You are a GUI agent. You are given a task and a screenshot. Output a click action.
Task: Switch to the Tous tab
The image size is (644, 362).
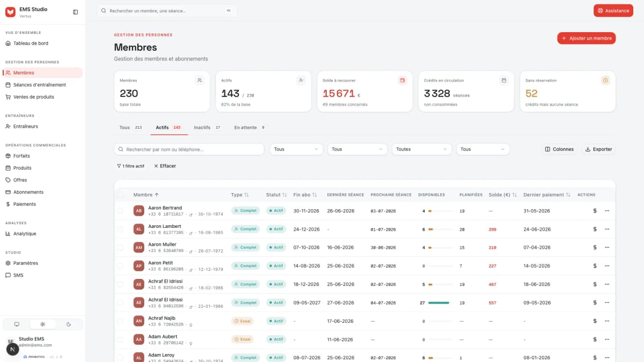131,128
